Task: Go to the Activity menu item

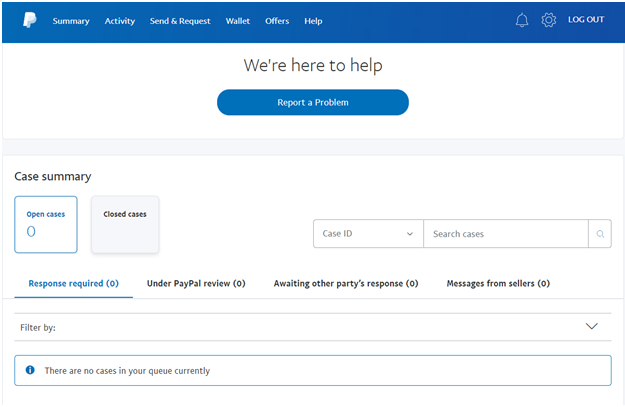Action: pos(120,21)
